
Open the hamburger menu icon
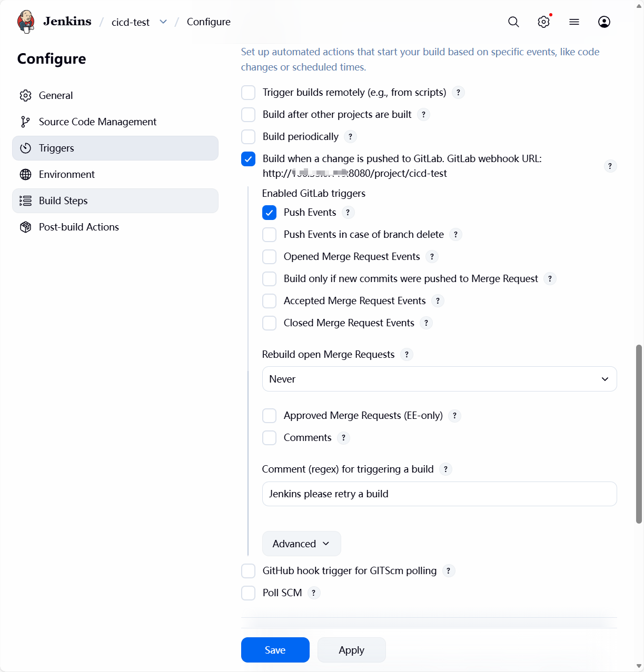pyautogui.click(x=574, y=22)
